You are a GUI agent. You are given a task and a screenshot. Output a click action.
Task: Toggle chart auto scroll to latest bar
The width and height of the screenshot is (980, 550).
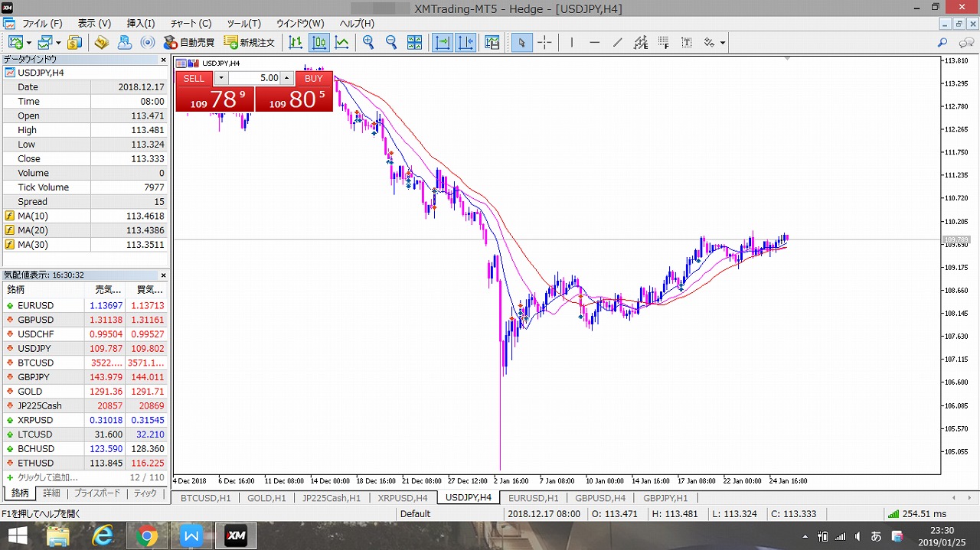pos(443,43)
